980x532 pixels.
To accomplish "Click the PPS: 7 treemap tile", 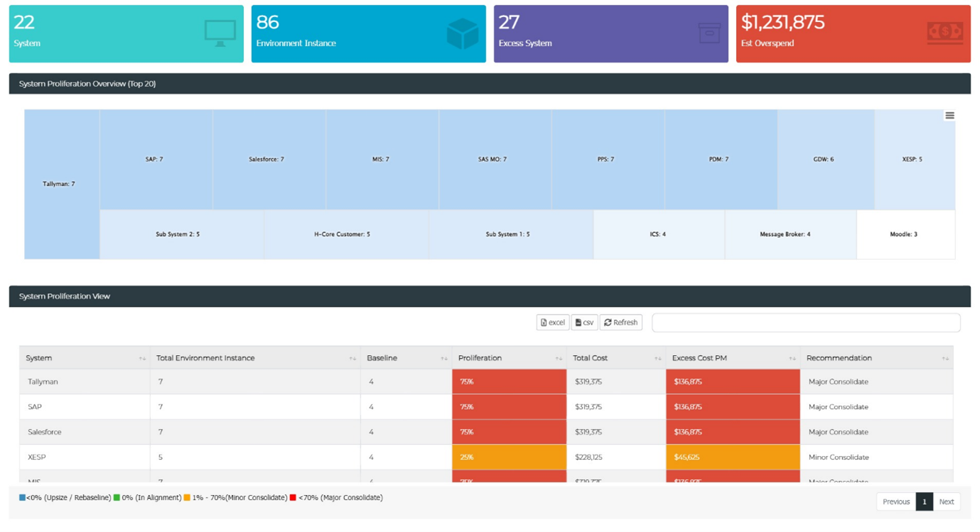I will point(608,159).
